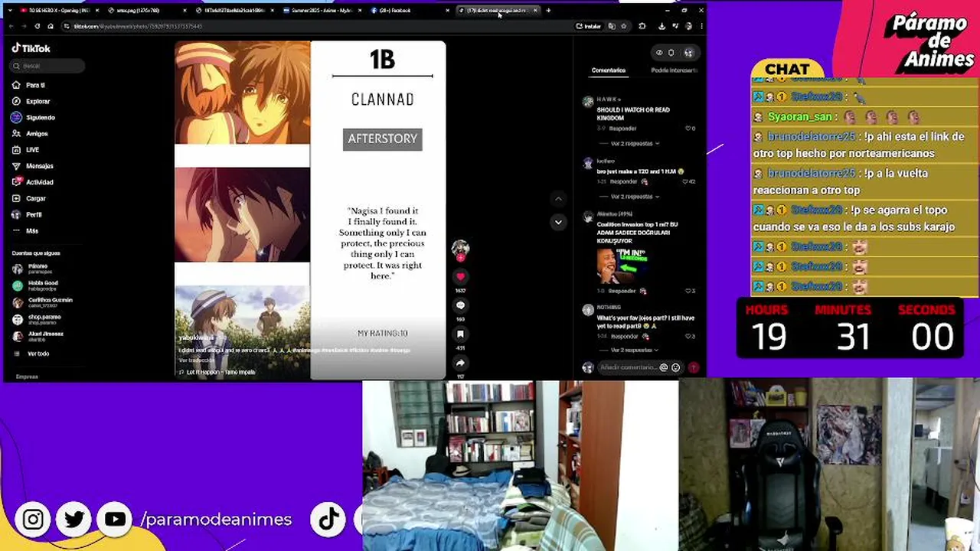Click the music track Let It Happen

tap(217, 372)
